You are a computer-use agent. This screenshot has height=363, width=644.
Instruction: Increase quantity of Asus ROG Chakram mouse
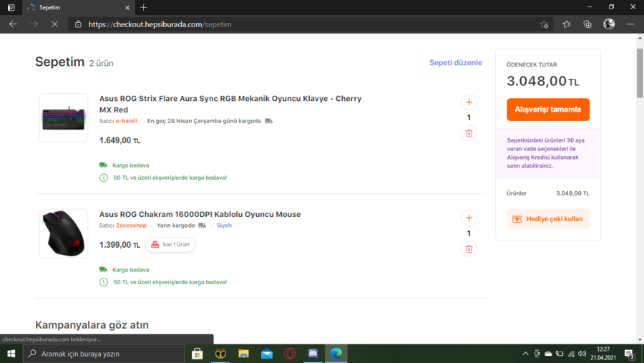pos(469,218)
